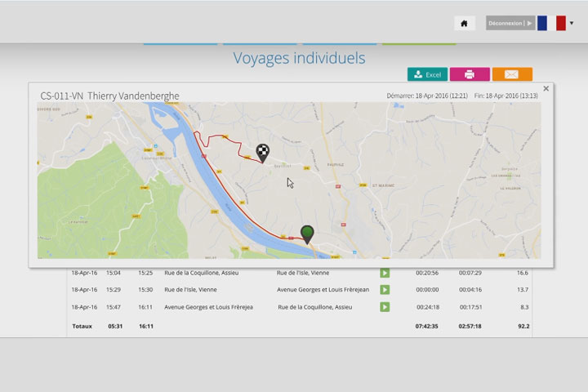Click the green start location pin
The height and width of the screenshot is (392, 588).
tap(307, 234)
